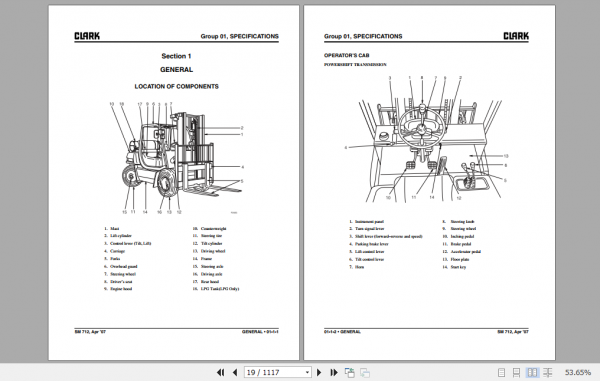Click the 'OPERATOR'S CAB' heading
The width and height of the screenshot is (600, 381).
pos(347,55)
